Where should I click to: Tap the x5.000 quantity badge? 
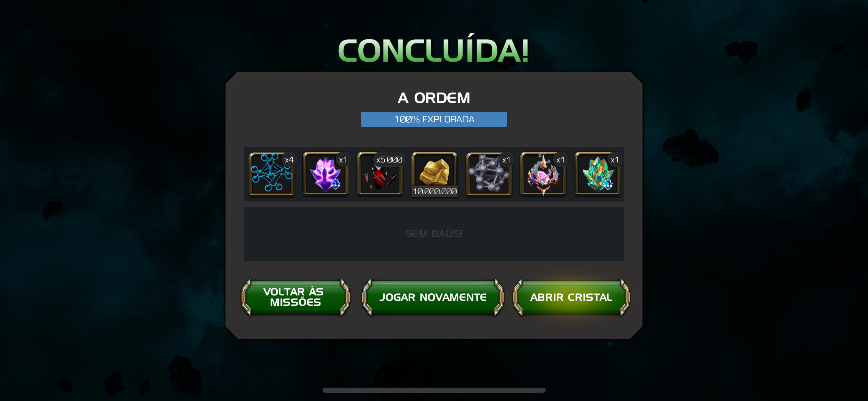coord(389,160)
